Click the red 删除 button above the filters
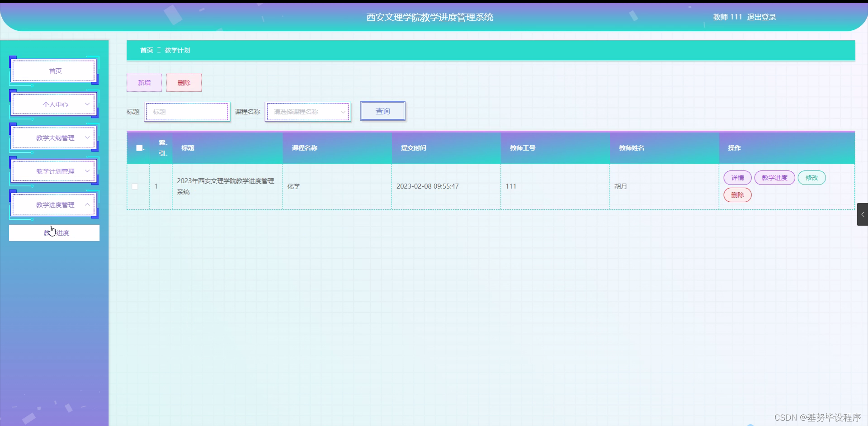Screen dimensions: 868x426 (x=184, y=83)
